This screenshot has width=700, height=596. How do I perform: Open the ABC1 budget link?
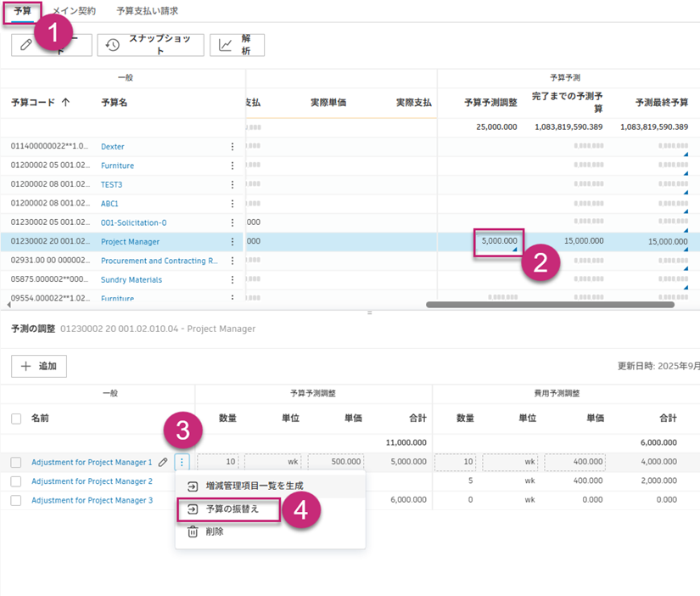coord(109,204)
